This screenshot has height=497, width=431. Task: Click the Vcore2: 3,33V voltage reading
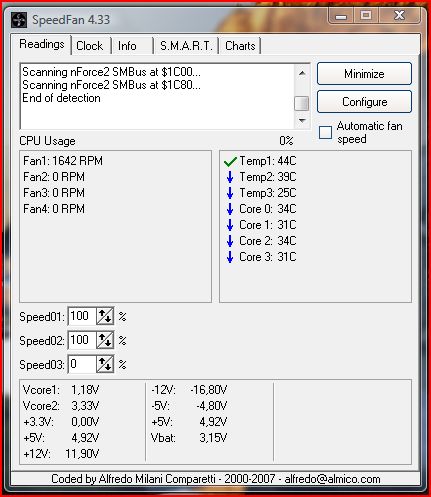pyautogui.click(x=61, y=406)
